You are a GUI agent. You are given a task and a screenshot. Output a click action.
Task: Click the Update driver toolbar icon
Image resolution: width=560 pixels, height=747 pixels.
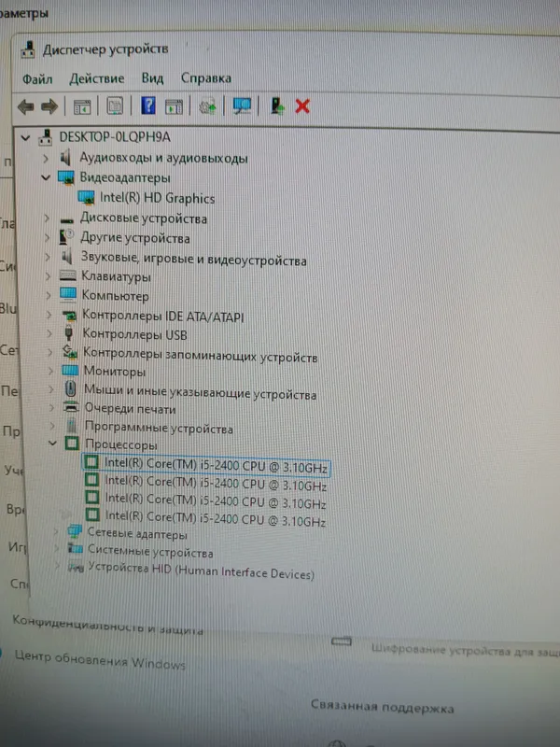(x=207, y=106)
